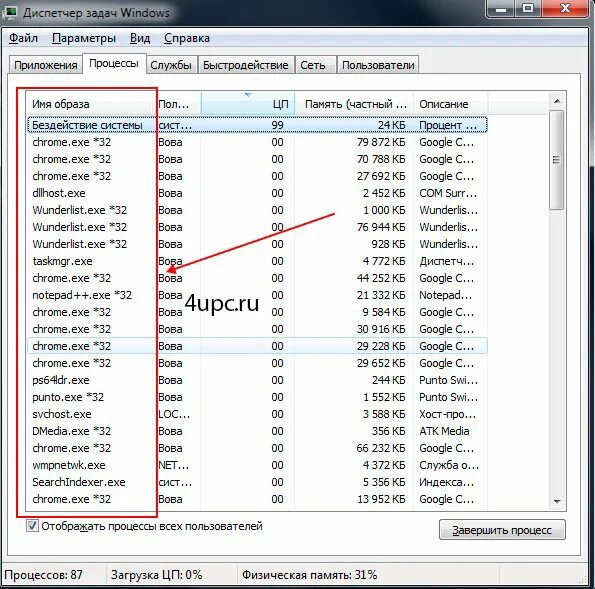The height and width of the screenshot is (589, 595).
Task: Click the Завершить процесс button
Action: (502, 530)
